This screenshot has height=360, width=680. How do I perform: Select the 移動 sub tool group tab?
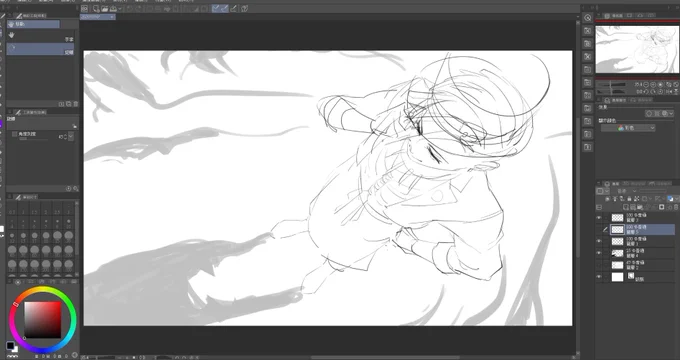click(x=33, y=24)
